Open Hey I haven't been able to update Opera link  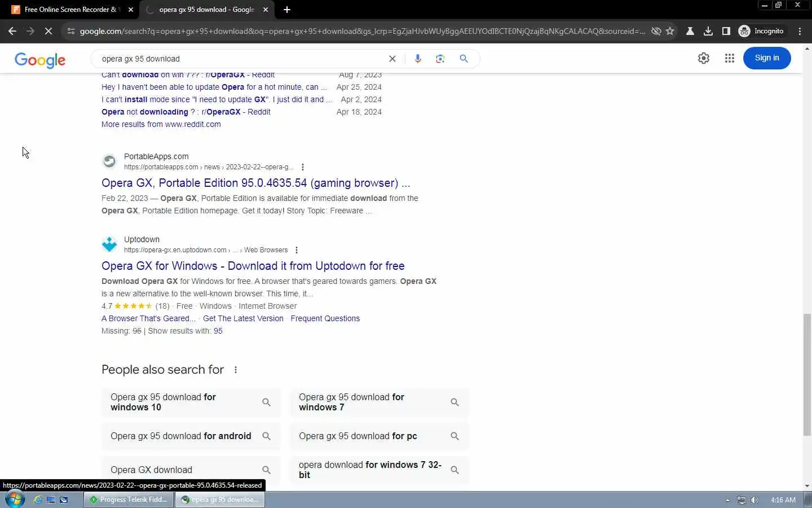click(214, 87)
